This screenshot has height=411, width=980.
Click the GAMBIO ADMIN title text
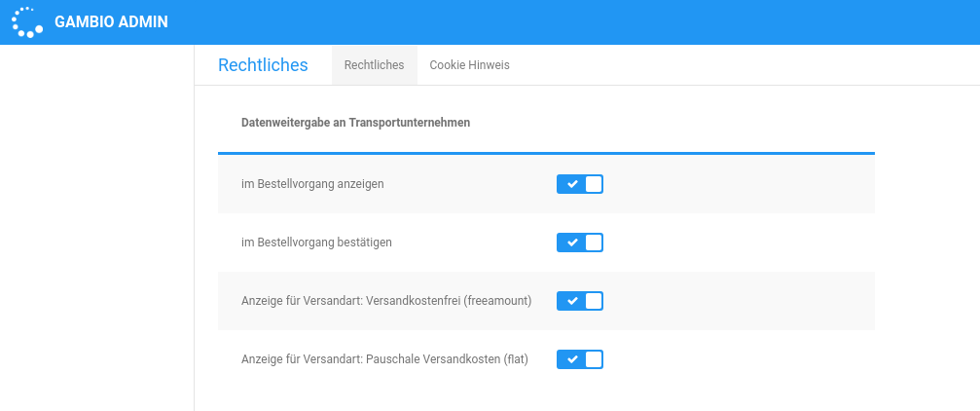111,21
